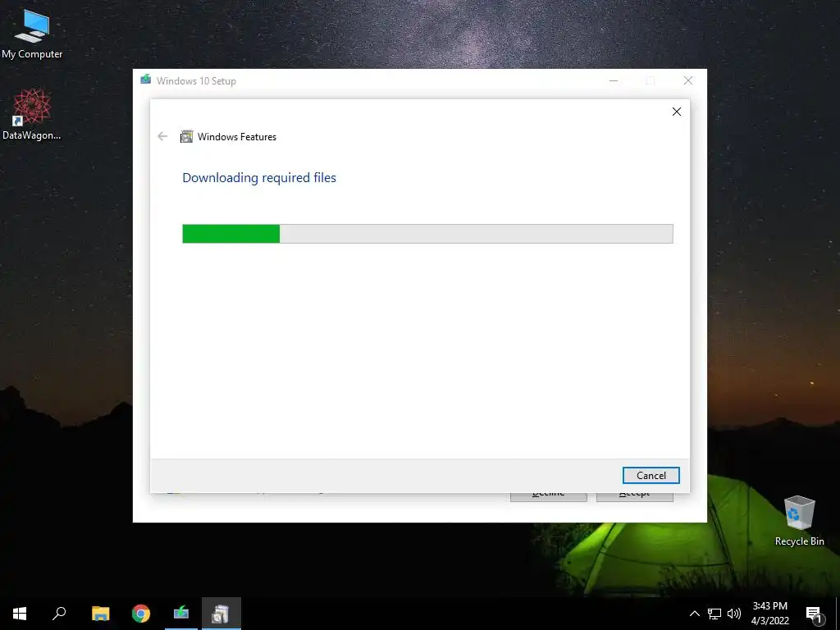840x630 pixels.
Task: Click the Windows Features title text
Action: click(237, 137)
